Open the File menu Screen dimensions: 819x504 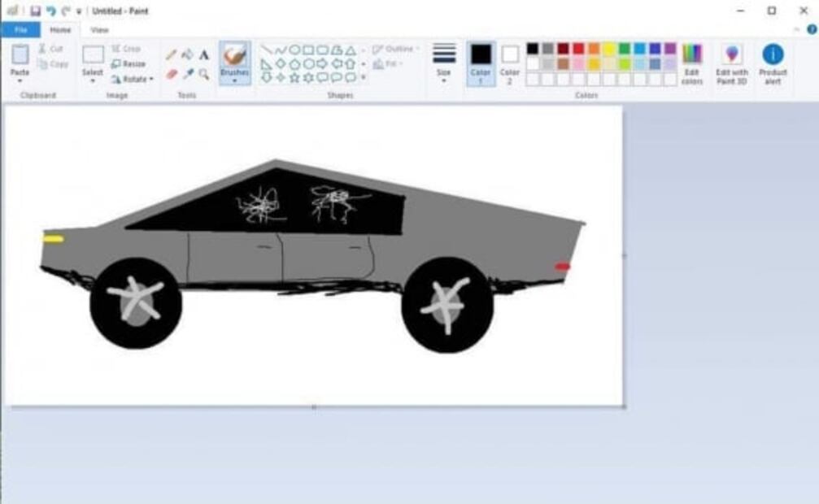pos(20,30)
